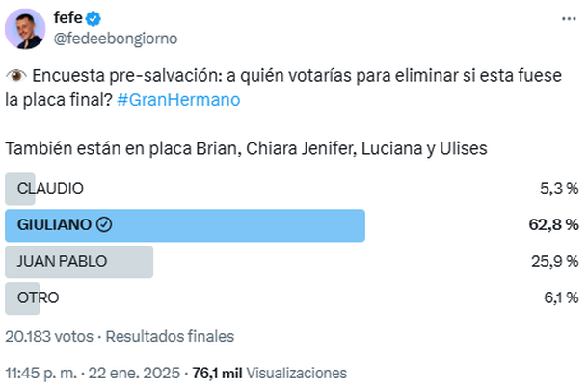Screen dimensions: 588x388
Task: Click the checkmark icon next to GIULIANO
Action: pos(105,225)
